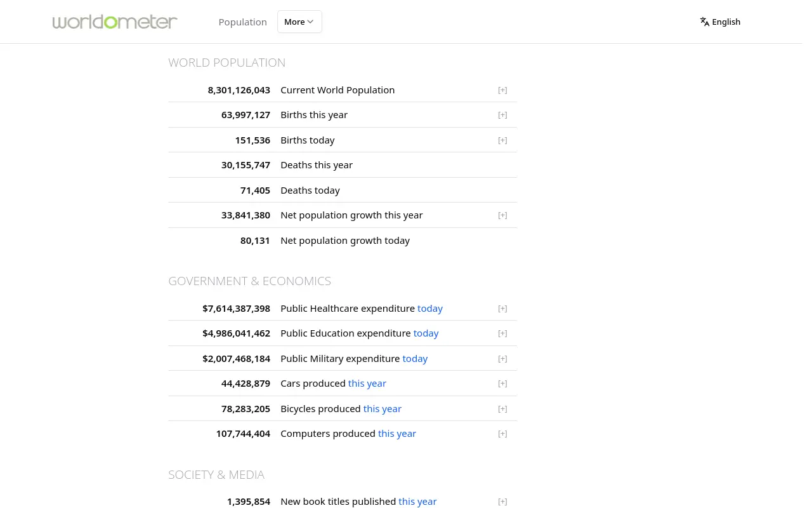
Task: Click 'today' link in Public Military row
Action: coord(415,359)
